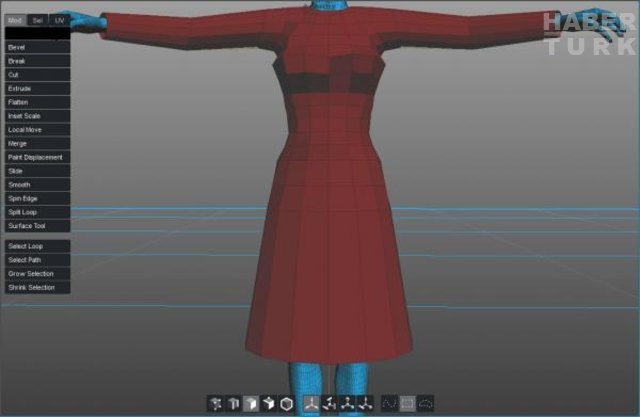This screenshot has width=640, height=417.
Task: Click the Split Loop button
Action: [x=36, y=213]
